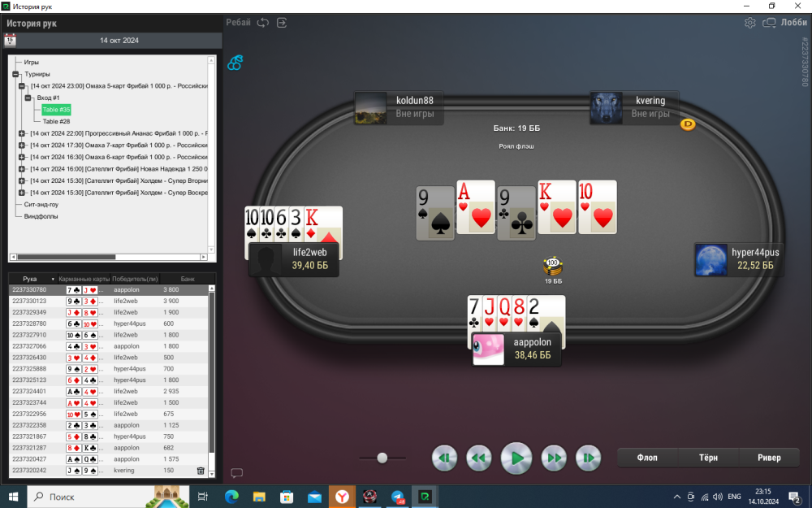This screenshot has height=508, width=812.
Task: Collapse the Турниры tree node
Action: pos(15,74)
